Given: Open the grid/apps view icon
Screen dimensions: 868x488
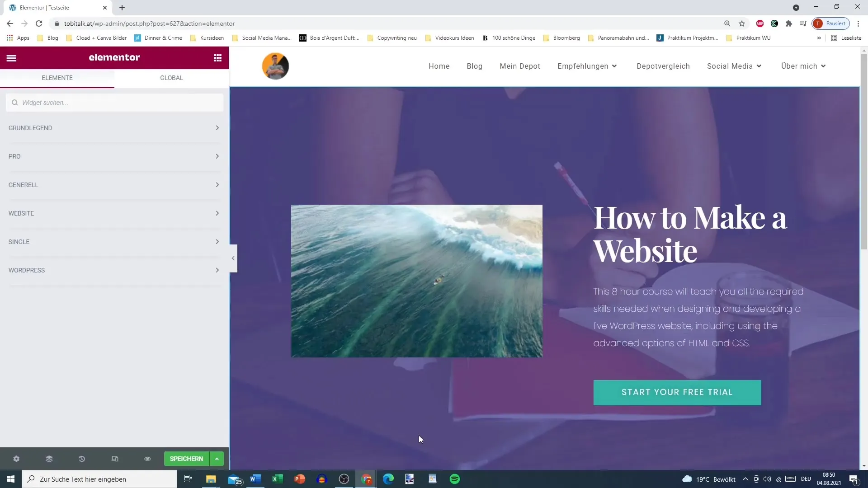Looking at the screenshot, I should (x=217, y=58).
